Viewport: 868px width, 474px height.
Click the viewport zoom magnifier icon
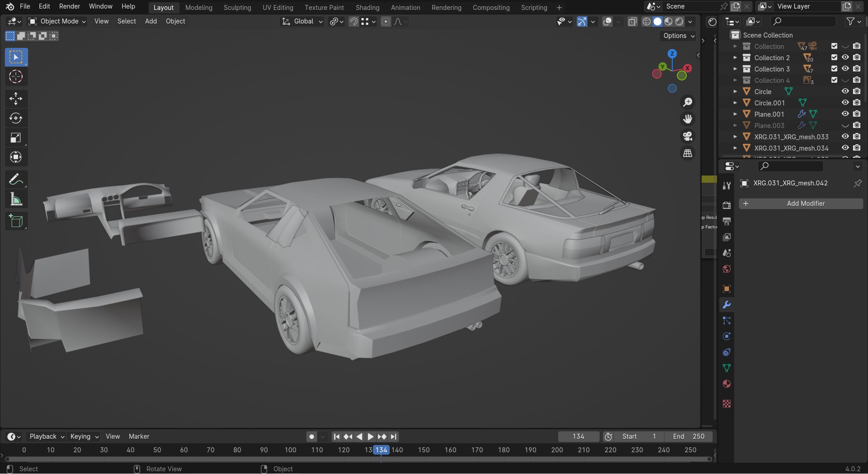click(688, 102)
